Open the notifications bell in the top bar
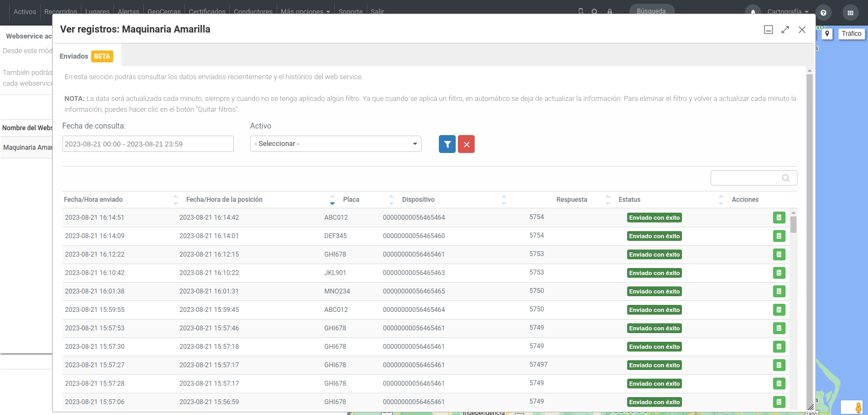This screenshot has height=415, width=868. 753,12
